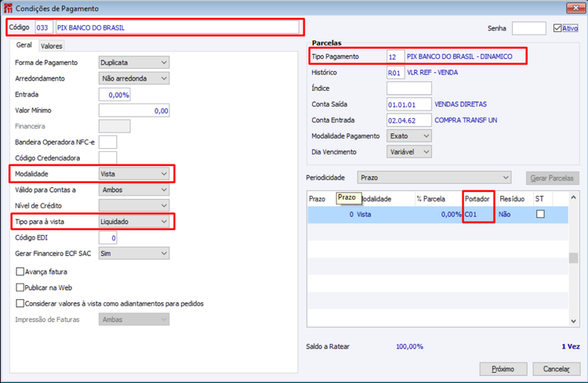
Task: Click the Entrada percentage field
Action: pyautogui.click(x=114, y=95)
